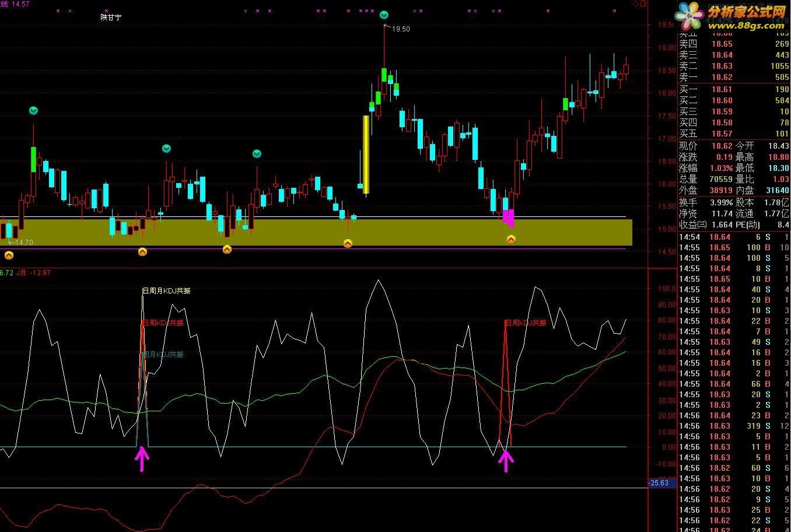This screenshot has height=532, width=791.
Task: Click the fourth orange up-chevron signal icon
Action: pyautogui.click(x=348, y=243)
